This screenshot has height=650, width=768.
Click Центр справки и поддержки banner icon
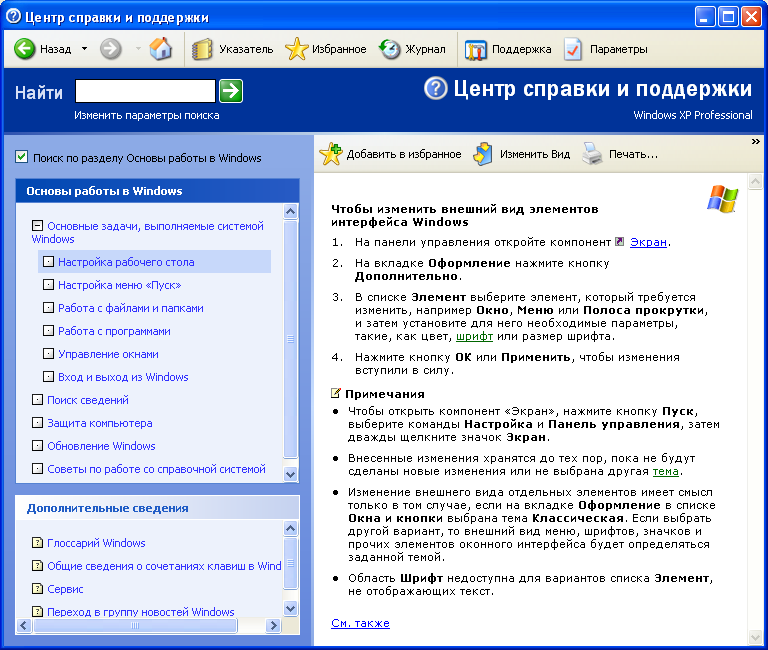tap(435, 88)
